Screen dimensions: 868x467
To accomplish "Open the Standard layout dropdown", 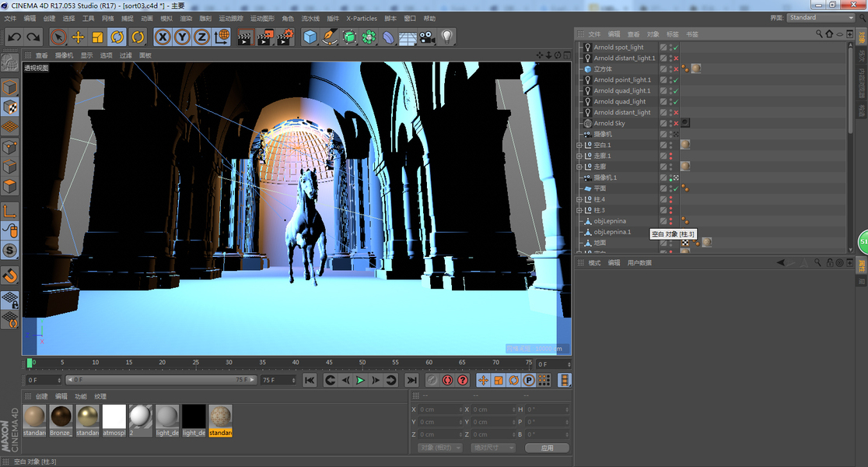I will (821, 17).
